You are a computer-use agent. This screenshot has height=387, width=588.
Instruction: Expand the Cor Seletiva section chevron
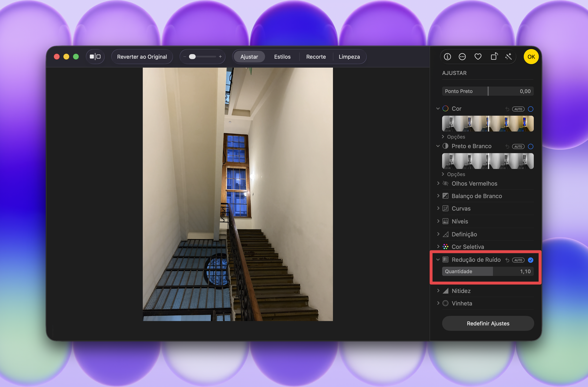[x=438, y=247]
